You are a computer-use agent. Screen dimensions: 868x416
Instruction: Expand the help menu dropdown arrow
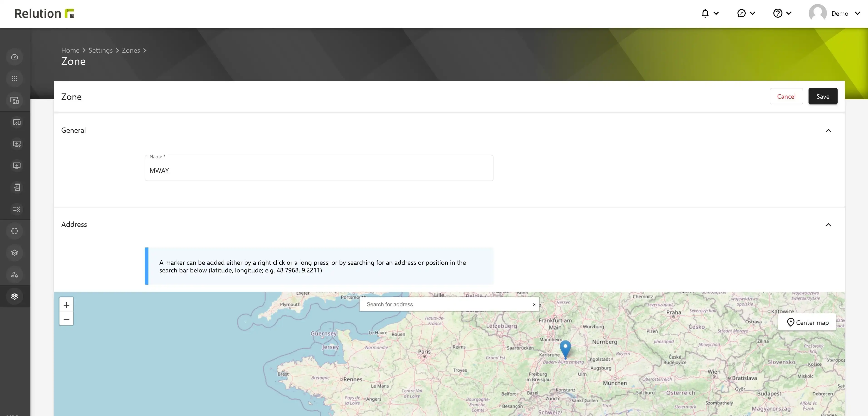pyautogui.click(x=789, y=13)
